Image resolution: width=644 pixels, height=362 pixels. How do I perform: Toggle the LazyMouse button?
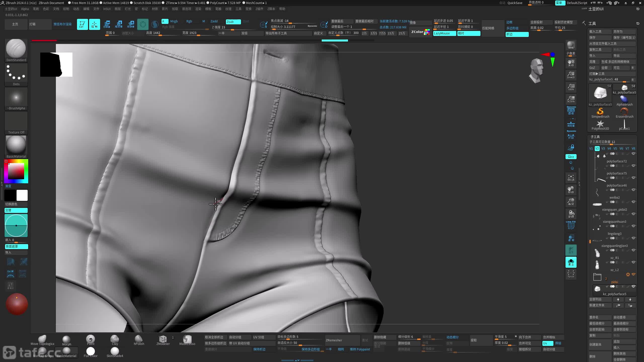coord(445,33)
